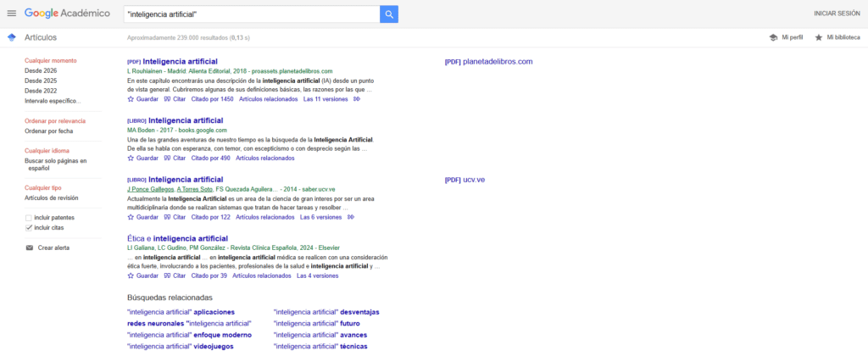Screen dimensions: 868x356
Task: Focus the search query input field
Action: (251, 14)
